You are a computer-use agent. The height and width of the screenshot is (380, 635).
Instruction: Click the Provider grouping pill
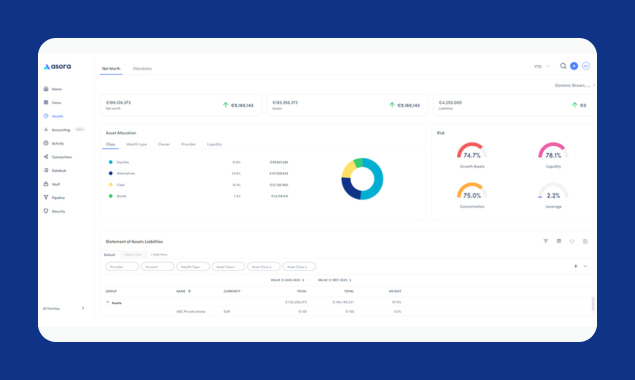pyautogui.click(x=122, y=267)
